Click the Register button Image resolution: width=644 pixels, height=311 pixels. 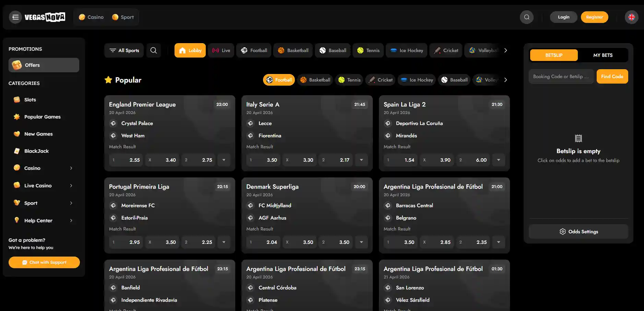pyautogui.click(x=594, y=17)
